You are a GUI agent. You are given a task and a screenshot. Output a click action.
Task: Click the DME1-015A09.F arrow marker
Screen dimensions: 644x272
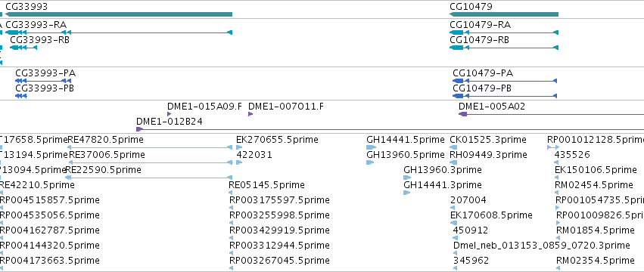[x=170, y=114]
